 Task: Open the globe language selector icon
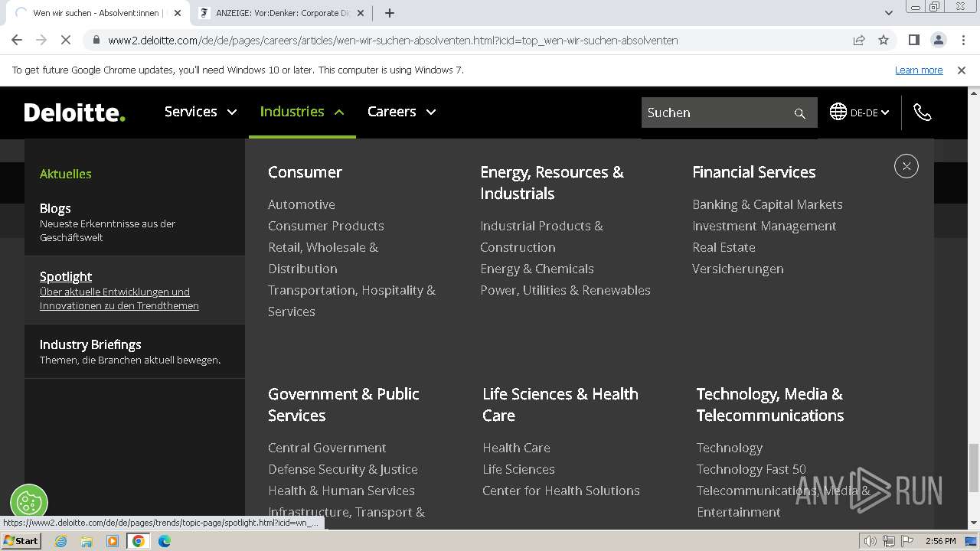[x=838, y=112]
